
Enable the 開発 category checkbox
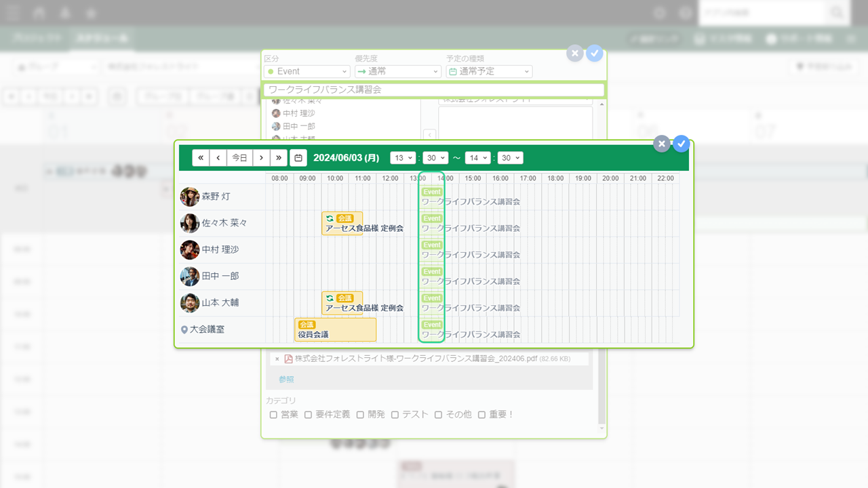tap(360, 414)
